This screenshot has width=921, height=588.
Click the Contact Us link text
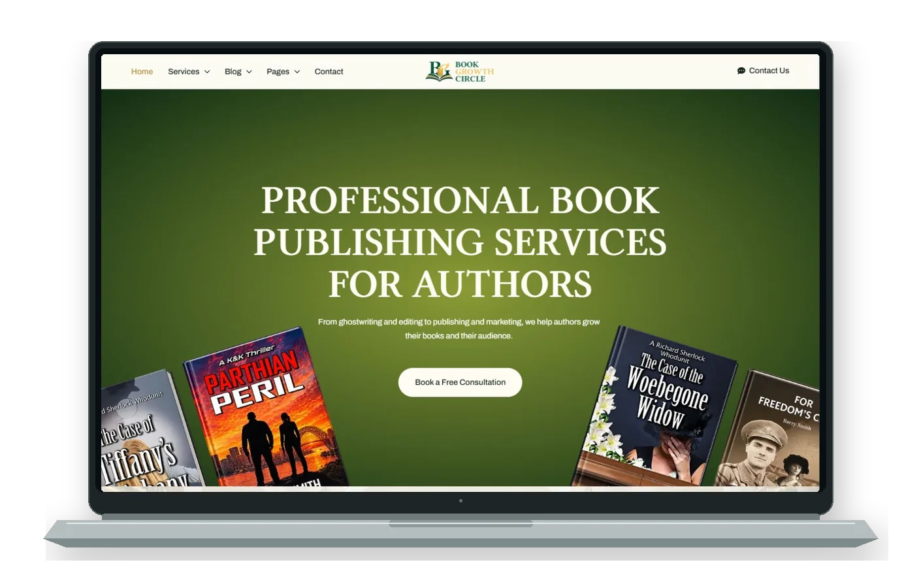tap(769, 71)
